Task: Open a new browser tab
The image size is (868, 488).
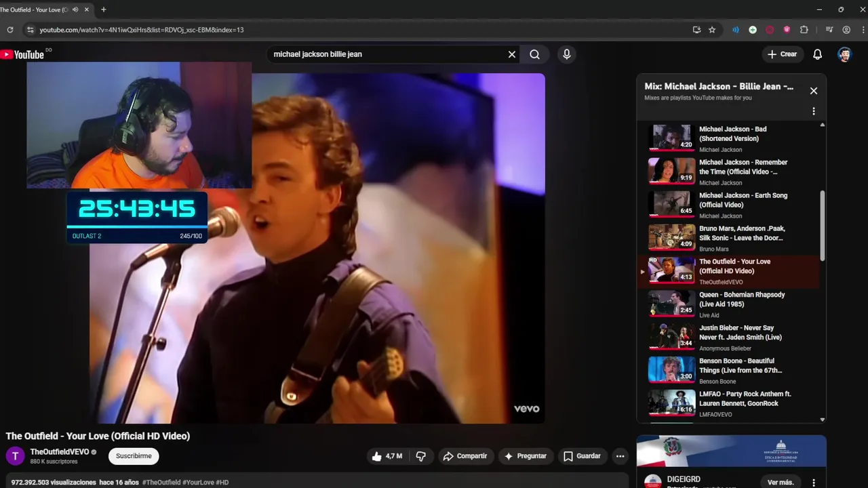Action: [103, 9]
